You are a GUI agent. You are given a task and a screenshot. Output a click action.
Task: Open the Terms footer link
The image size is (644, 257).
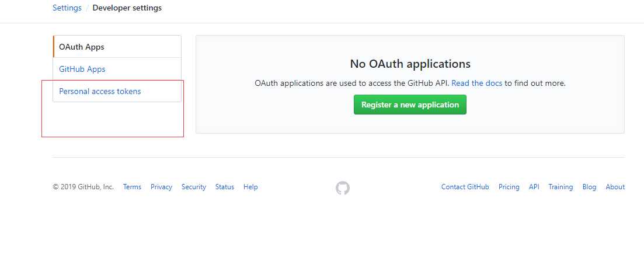pos(132,187)
